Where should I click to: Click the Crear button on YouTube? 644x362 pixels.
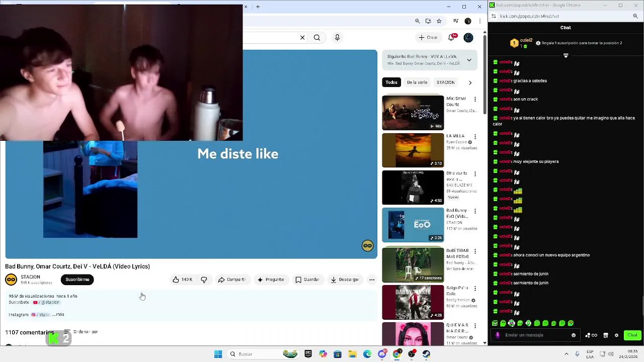coord(428,37)
